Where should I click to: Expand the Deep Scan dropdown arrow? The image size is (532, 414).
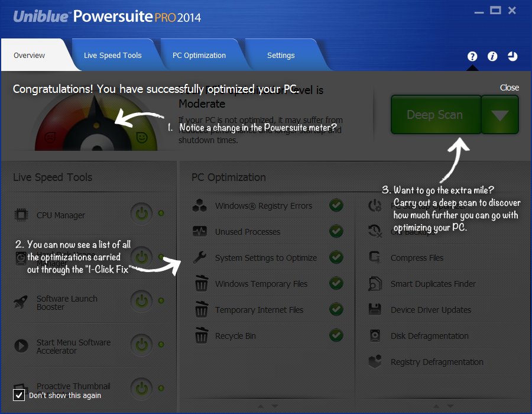pos(499,115)
